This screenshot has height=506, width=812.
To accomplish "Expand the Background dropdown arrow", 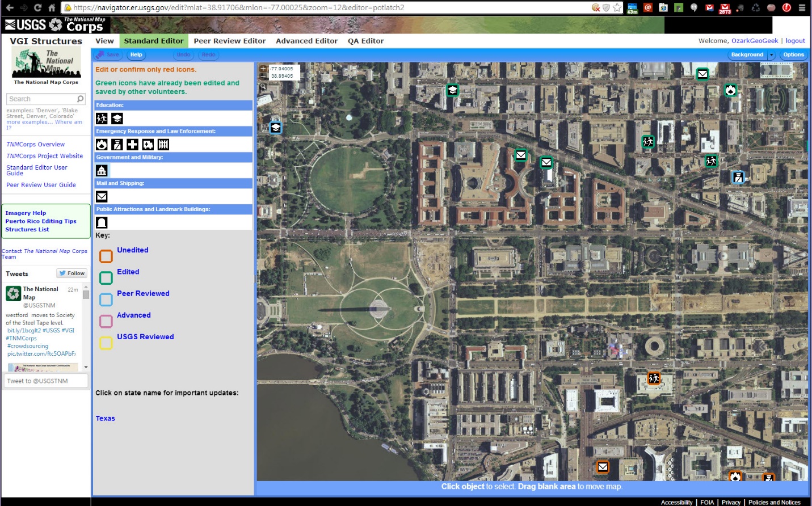I will [771, 55].
